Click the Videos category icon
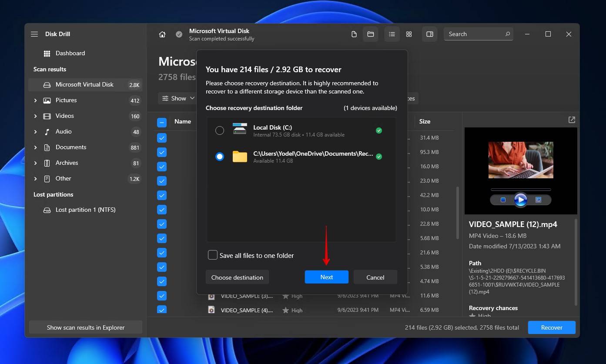 click(47, 116)
